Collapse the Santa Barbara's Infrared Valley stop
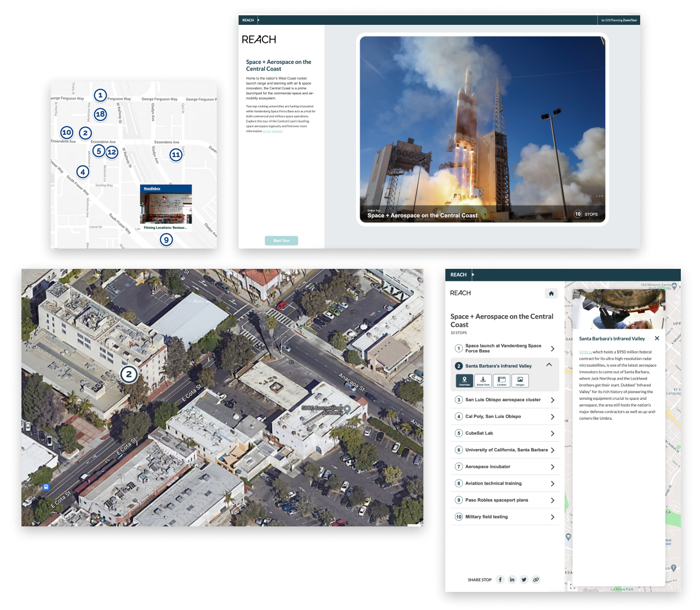The image size is (700, 610). (x=548, y=365)
